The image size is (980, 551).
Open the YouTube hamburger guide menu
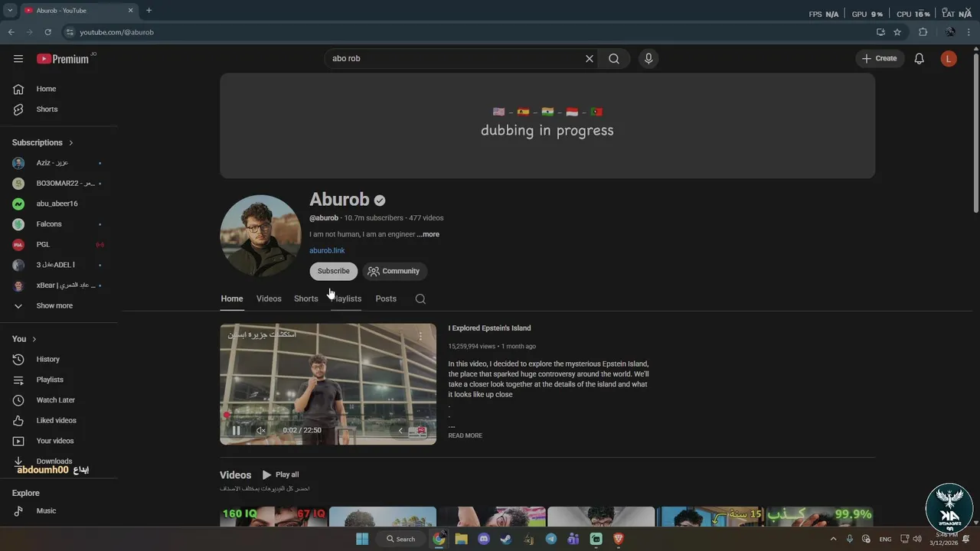[18, 59]
